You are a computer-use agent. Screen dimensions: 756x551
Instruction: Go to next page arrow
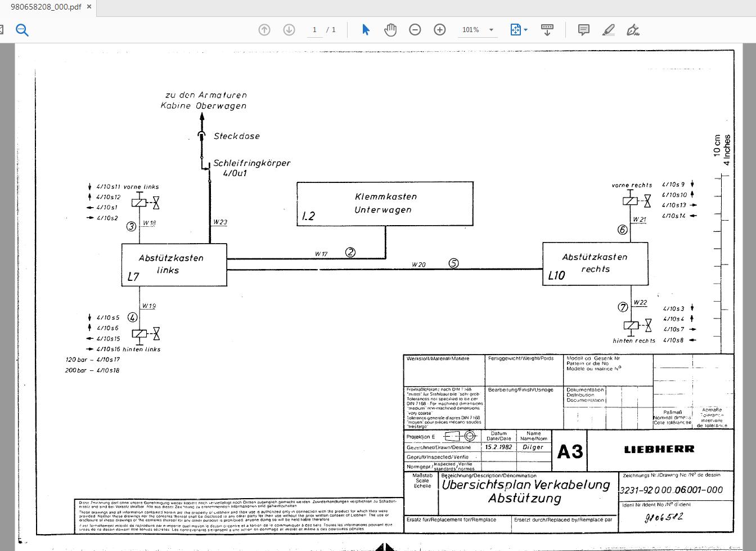[289, 30]
